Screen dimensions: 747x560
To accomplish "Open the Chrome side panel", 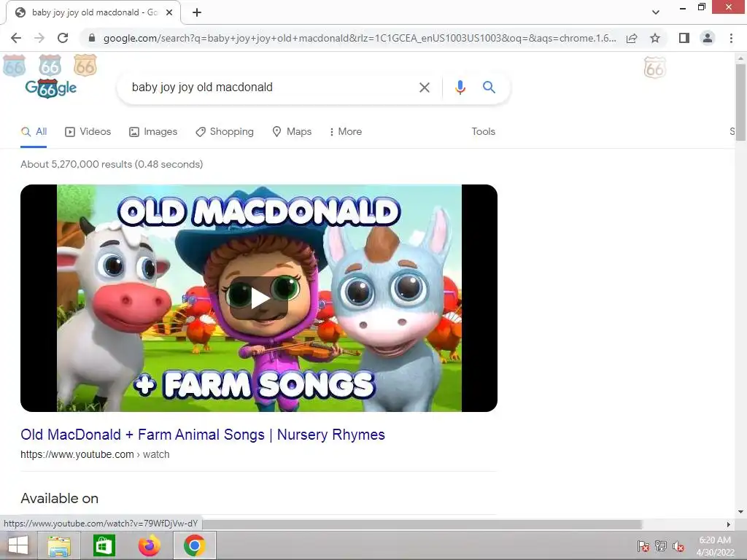I will (x=684, y=38).
